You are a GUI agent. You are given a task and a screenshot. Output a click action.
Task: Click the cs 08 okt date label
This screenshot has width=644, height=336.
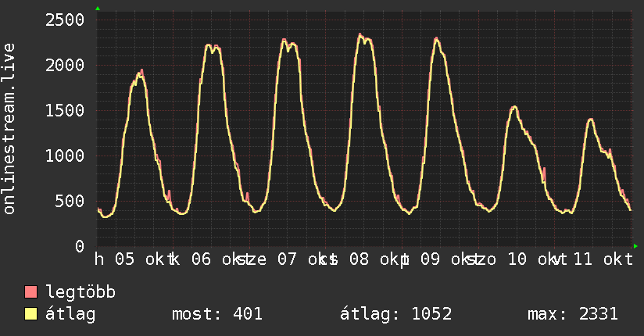(x=363, y=259)
